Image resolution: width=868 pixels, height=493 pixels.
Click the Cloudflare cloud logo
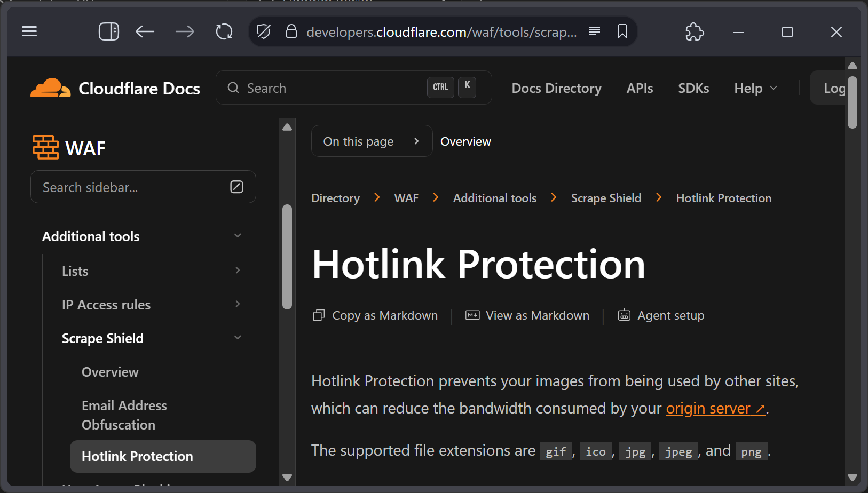pos(50,88)
